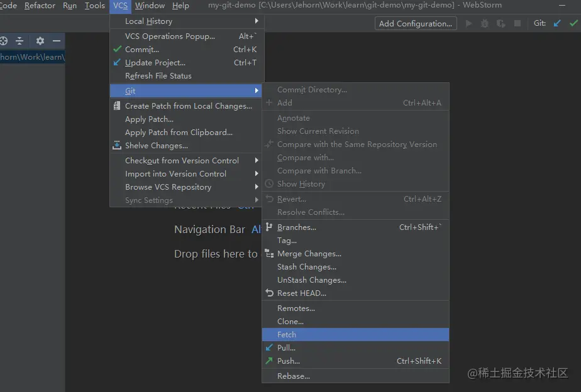Click Shelve Changes tray icon
The image size is (581, 392).
pos(117,145)
